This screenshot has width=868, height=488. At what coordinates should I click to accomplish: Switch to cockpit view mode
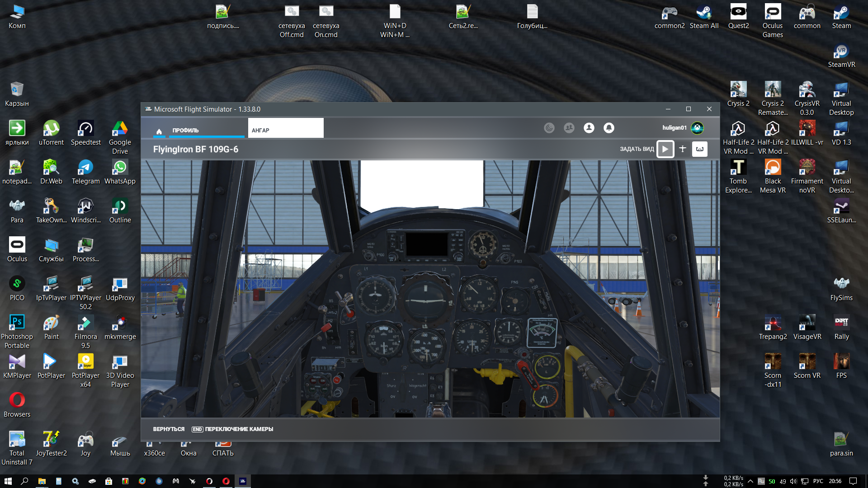(x=700, y=149)
